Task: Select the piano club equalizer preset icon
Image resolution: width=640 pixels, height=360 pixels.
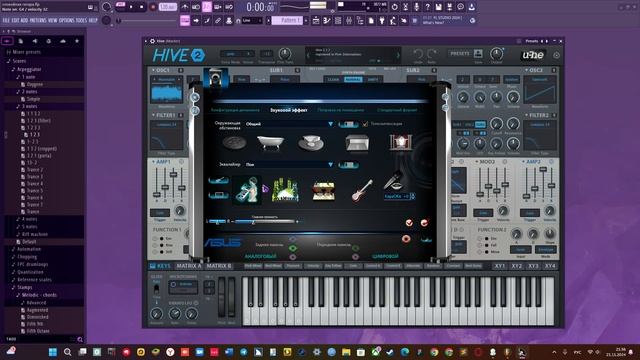Action: (323, 191)
